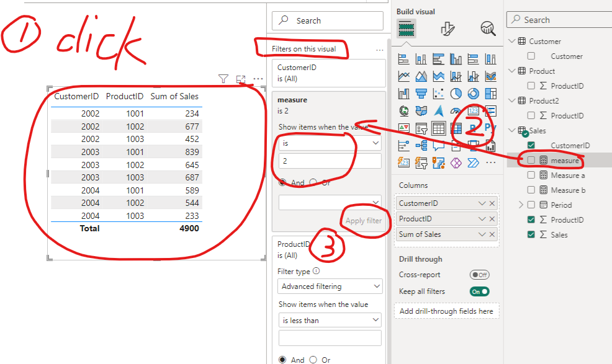Screen dimensions: 612x364
Task: Select the Waterfall chart visual
Action: coord(403,94)
